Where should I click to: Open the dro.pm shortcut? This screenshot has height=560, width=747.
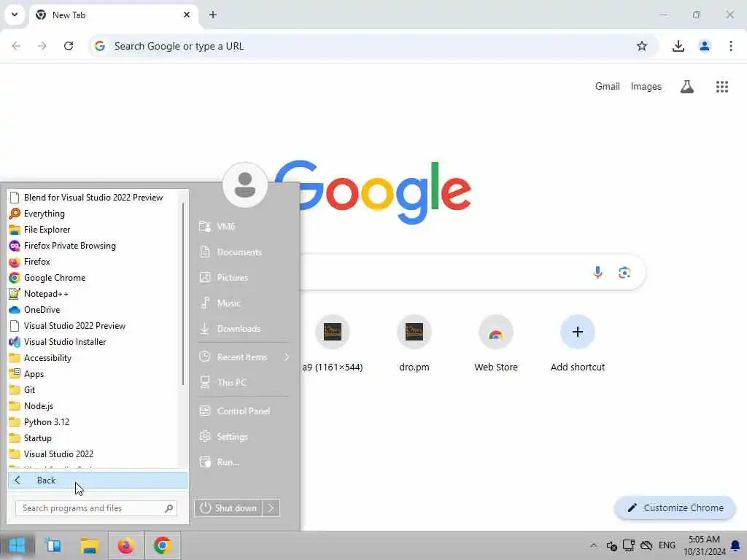(x=414, y=344)
